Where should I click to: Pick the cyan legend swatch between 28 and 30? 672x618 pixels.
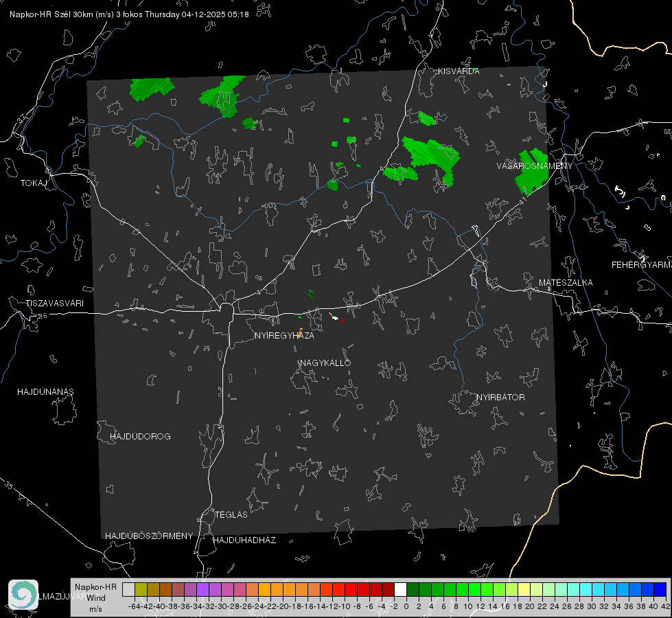(x=586, y=589)
